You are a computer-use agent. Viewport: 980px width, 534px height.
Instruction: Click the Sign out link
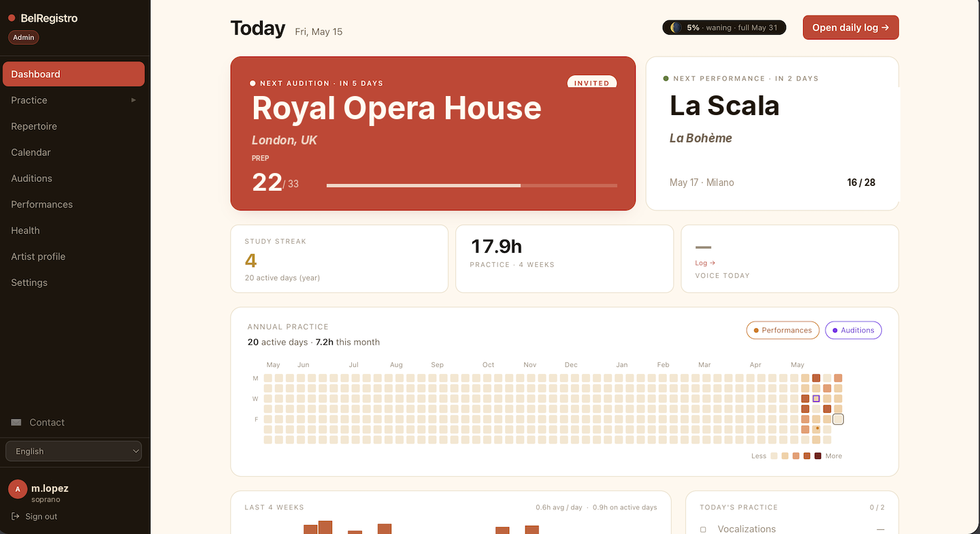pyautogui.click(x=34, y=516)
